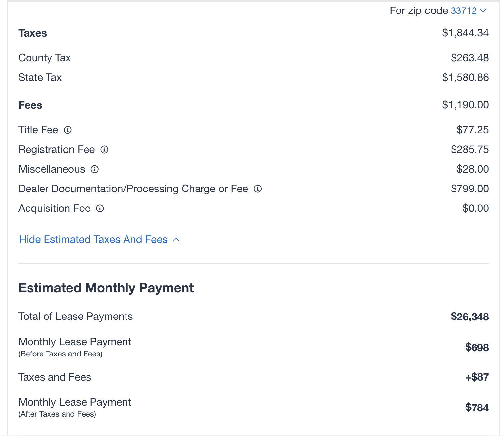Screen dimensions: 504x436
Task: Click the Estimated Monthly Payment heading
Action: coord(106,288)
